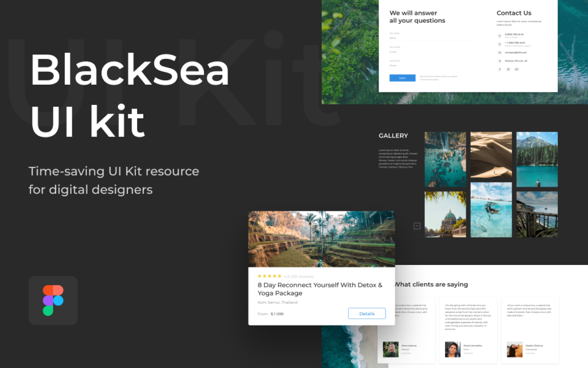
Task: Click the email envelope icon
Action: 499,53
